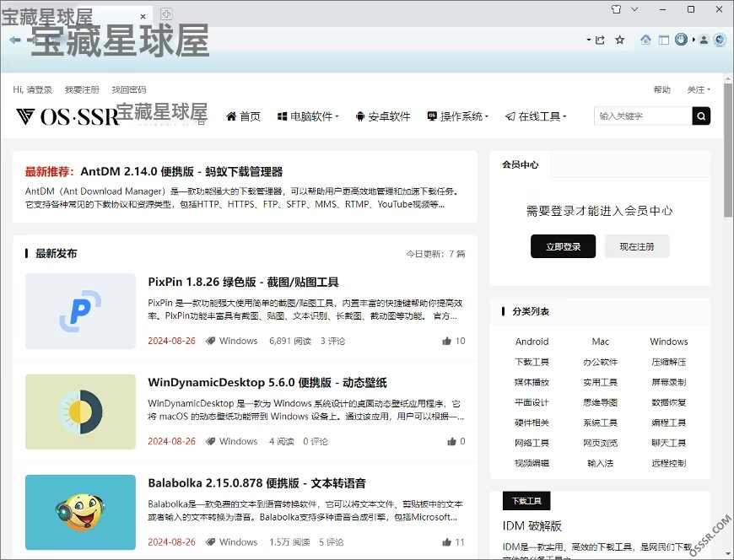
Task: Expand the 在线工具 navigation dropdown
Action: (536, 116)
